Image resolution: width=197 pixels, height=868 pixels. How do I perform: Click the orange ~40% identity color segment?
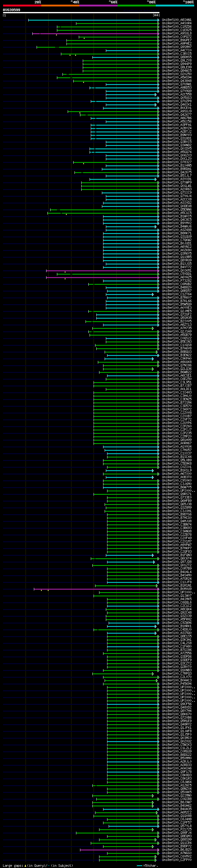[x=60, y=6]
